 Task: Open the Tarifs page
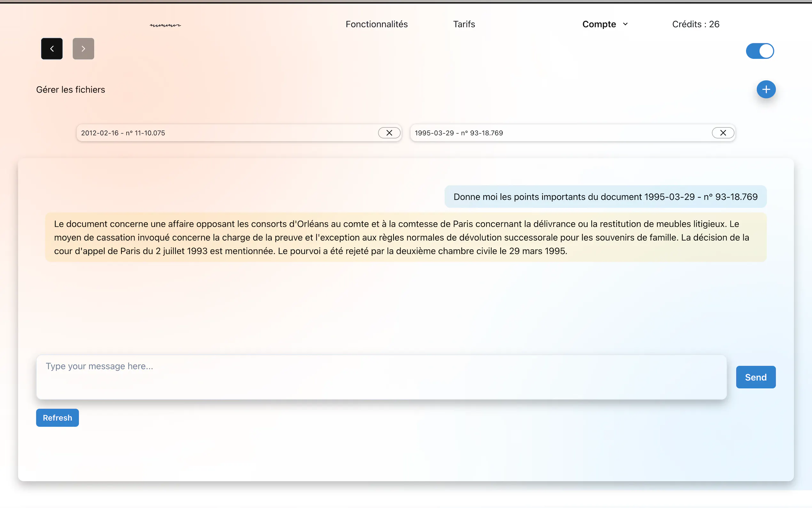click(464, 24)
